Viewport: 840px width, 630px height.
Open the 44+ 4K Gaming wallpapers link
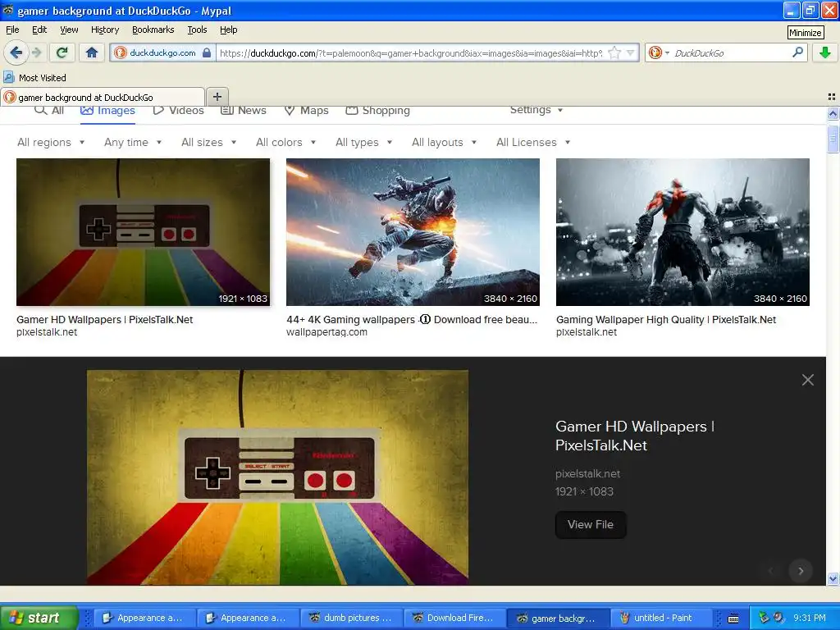click(412, 320)
